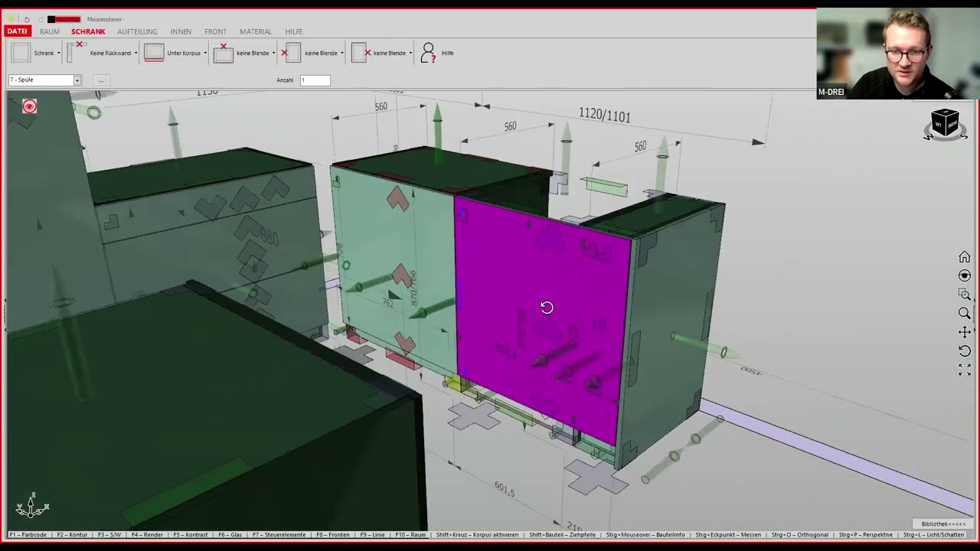The image size is (980, 551).
Task: Switch to the AUFTEILUNG tab
Action: [x=137, y=31]
